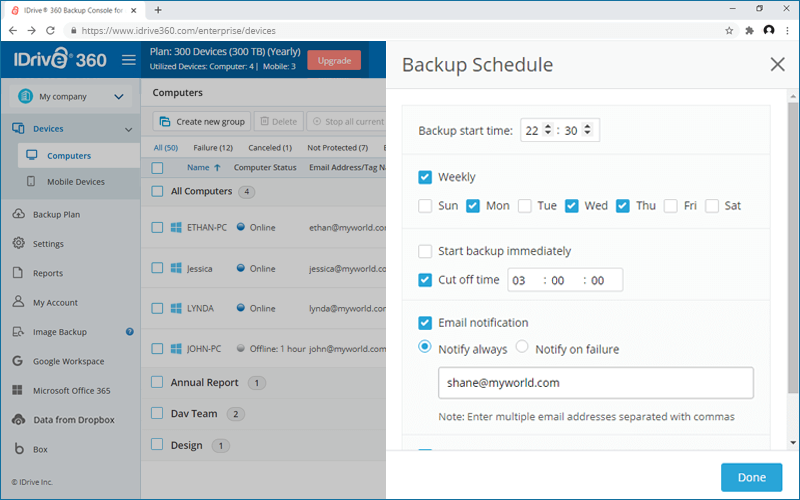Click the My Account person icon
The height and width of the screenshot is (500, 800).
click(18, 302)
